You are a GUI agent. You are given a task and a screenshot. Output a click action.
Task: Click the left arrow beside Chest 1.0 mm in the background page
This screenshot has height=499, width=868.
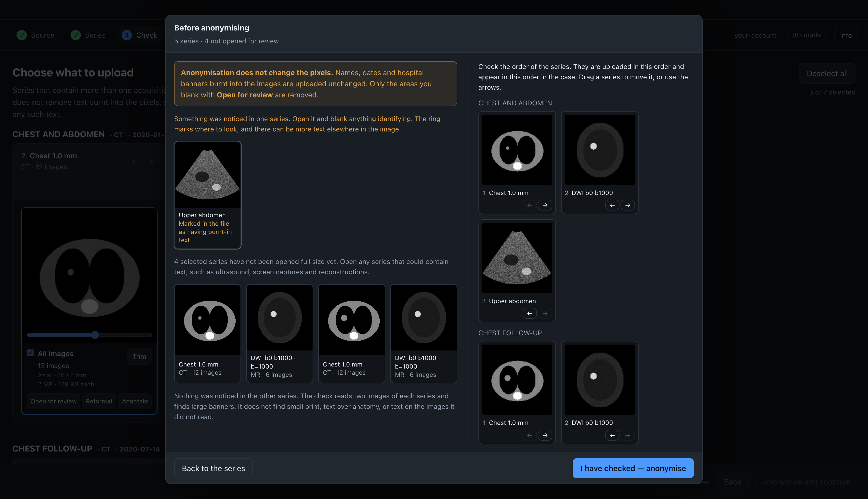tap(135, 161)
